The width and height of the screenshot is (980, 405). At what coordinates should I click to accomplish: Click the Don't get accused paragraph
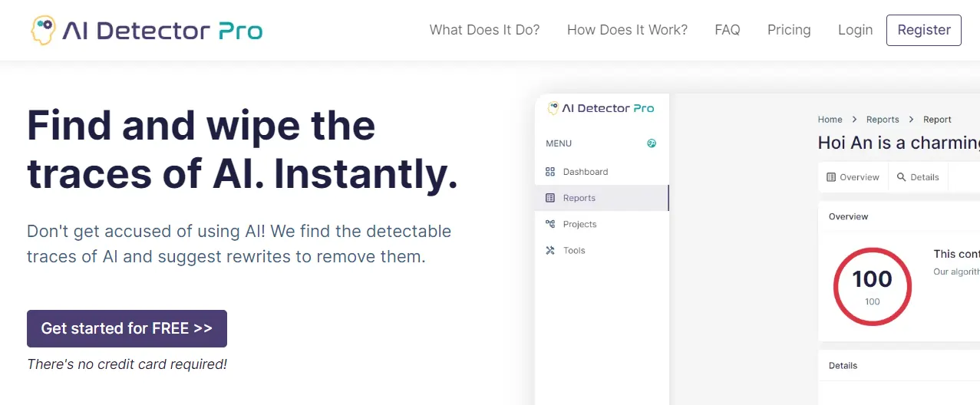(x=239, y=244)
